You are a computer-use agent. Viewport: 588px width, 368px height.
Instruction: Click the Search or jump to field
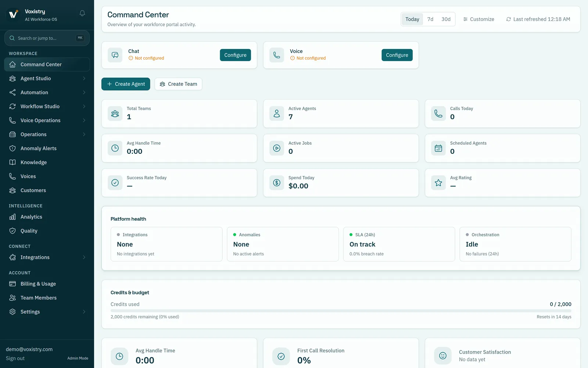[47, 38]
